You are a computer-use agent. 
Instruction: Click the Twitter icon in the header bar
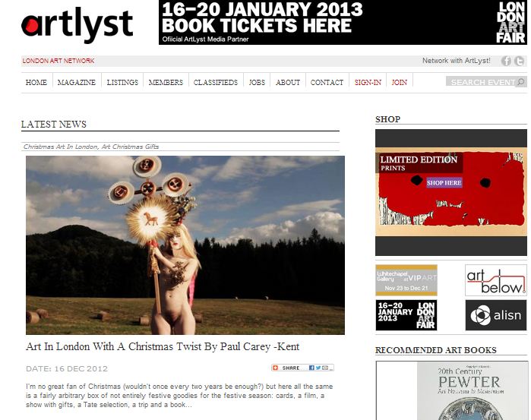(519, 61)
